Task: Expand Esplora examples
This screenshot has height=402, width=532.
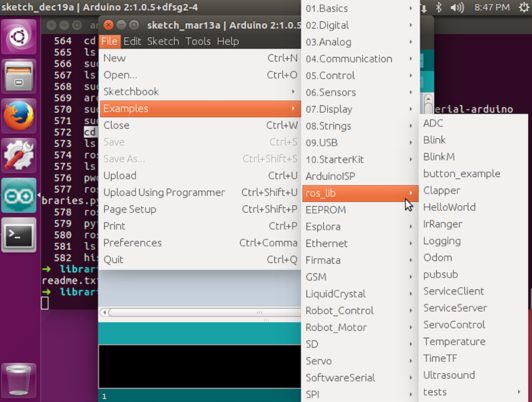Action: [360, 227]
